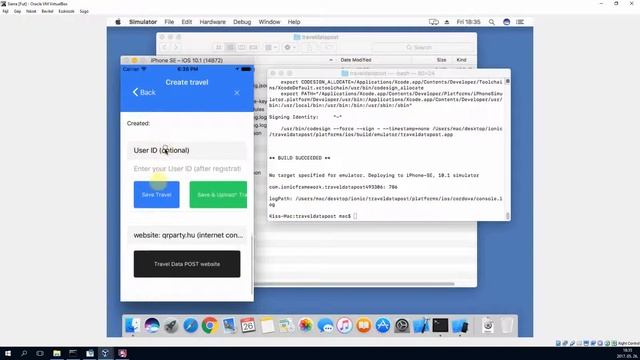Open the Simulator icon in the Dock
The width and height of the screenshot is (640, 360).
coord(460,325)
